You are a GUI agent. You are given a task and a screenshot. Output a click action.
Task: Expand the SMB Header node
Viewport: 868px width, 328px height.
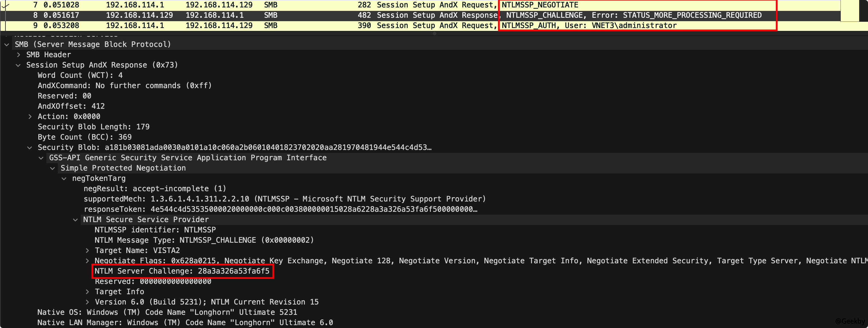19,55
